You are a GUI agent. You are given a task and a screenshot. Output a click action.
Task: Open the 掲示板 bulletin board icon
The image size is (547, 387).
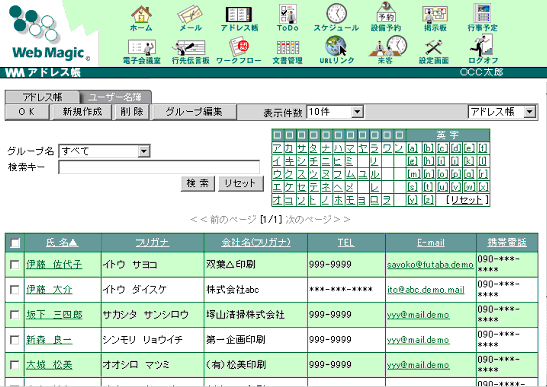(x=435, y=18)
